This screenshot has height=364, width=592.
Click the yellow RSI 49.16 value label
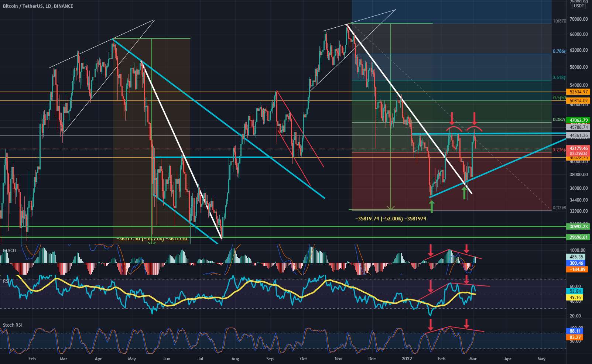[x=575, y=298]
